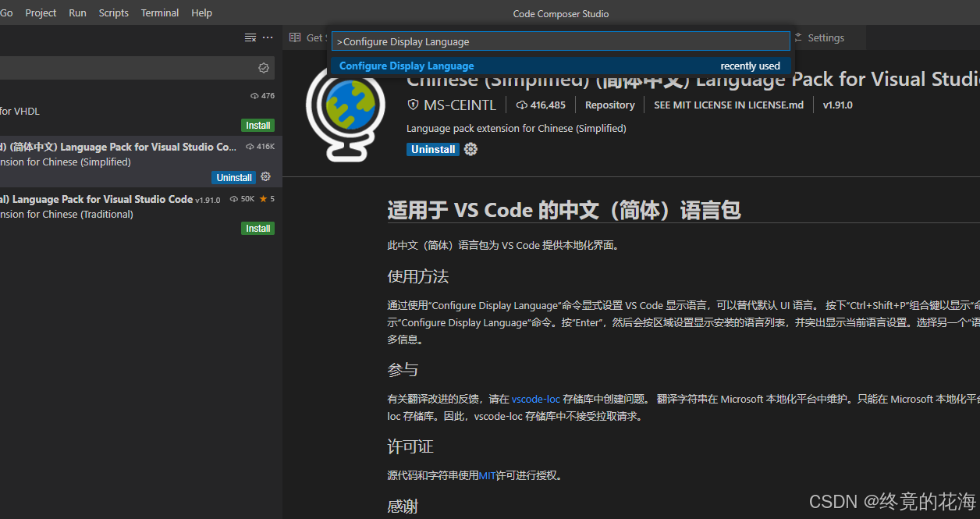Select the Chinese (Simplified) Language Pack list item

pos(140,162)
